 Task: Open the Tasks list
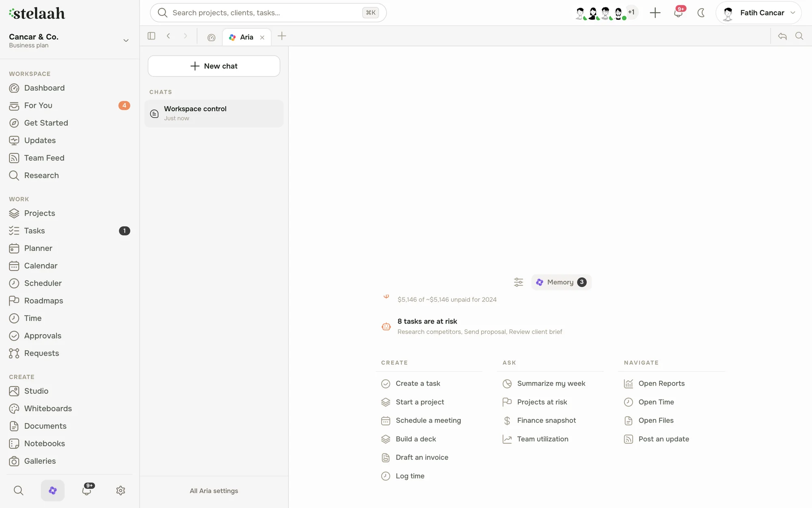click(x=69, y=230)
